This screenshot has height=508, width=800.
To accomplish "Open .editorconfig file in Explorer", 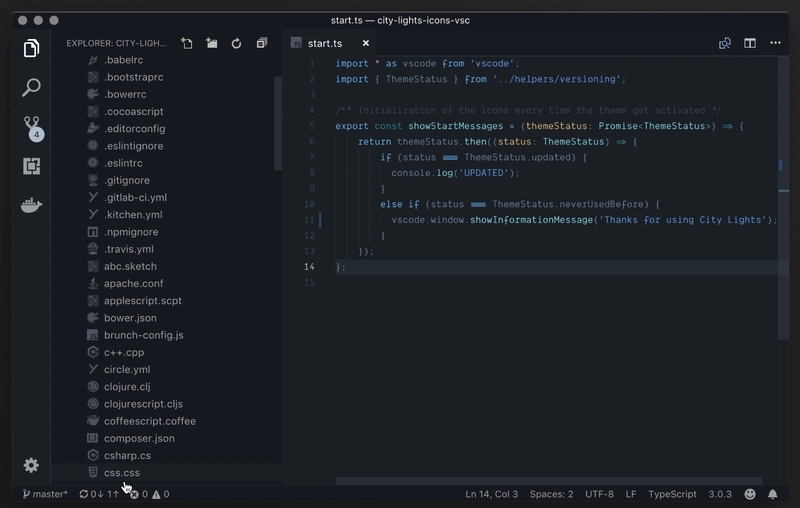I will (x=166, y=129).
